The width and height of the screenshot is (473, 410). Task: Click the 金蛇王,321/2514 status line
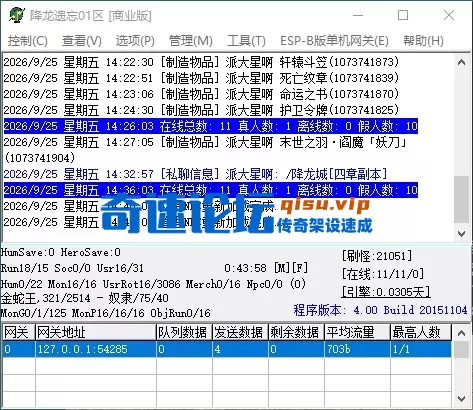click(84, 298)
